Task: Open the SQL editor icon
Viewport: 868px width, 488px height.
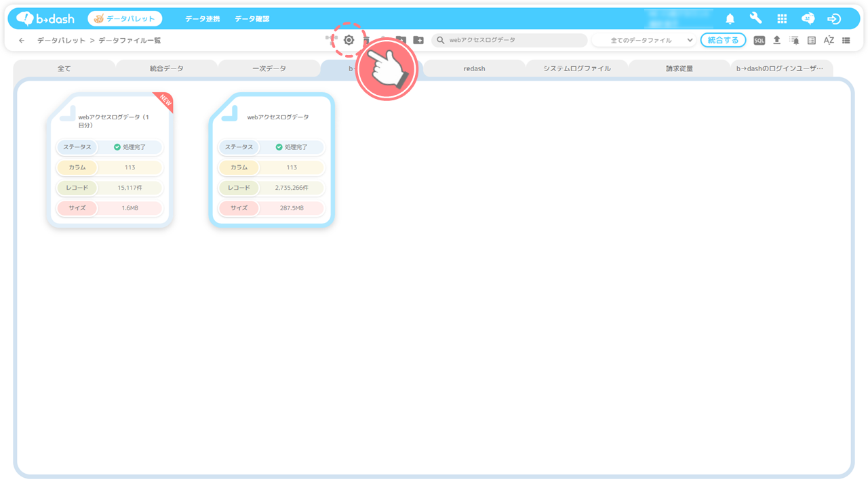Action: [759, 41]
